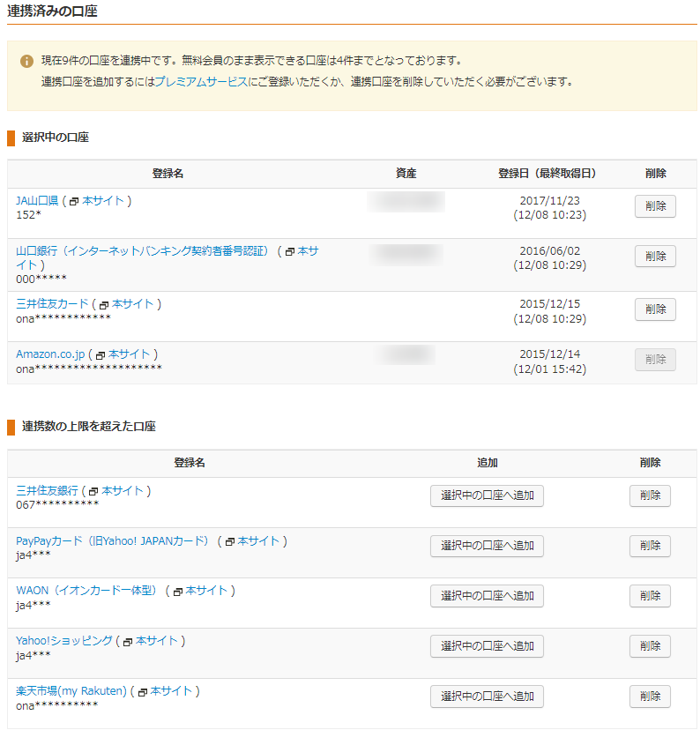Click external window icon beside PayPayカード
The height and width of the screenshot is (730, 700).
pos(229,542)
